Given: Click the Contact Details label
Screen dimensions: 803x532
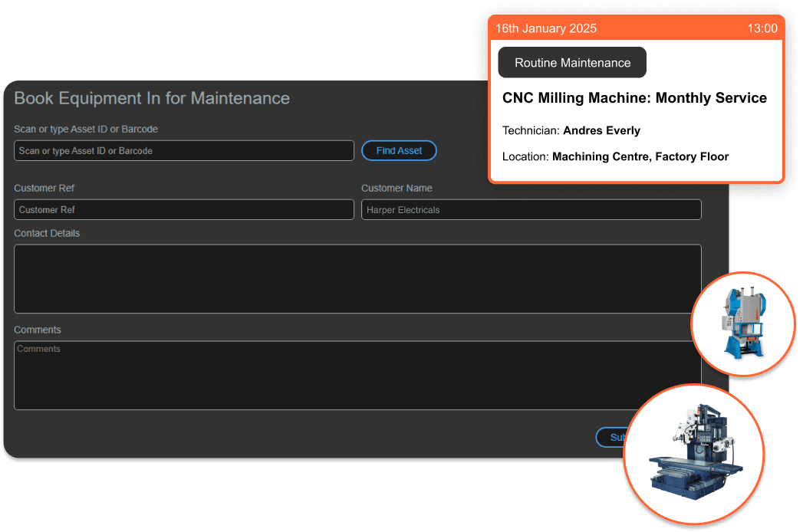Looking at the screenshot, I should (x=47, y=233).
